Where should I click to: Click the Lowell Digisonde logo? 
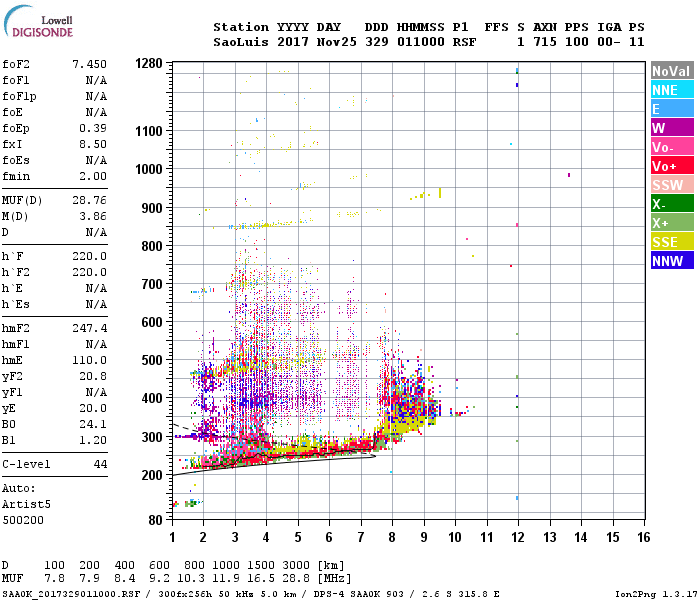[38, 22]
